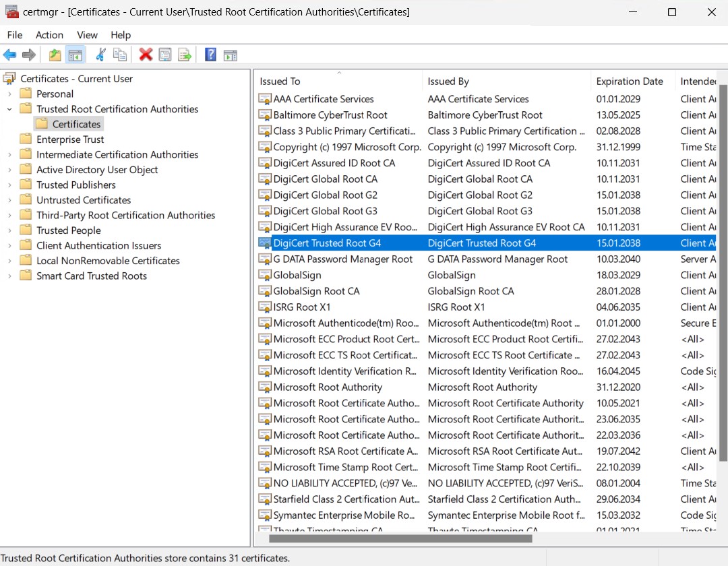Toggle the Show/Hide Console Tree icon
Image resolution: width=728 pixels, height=566 pixels.
point(75,55)
